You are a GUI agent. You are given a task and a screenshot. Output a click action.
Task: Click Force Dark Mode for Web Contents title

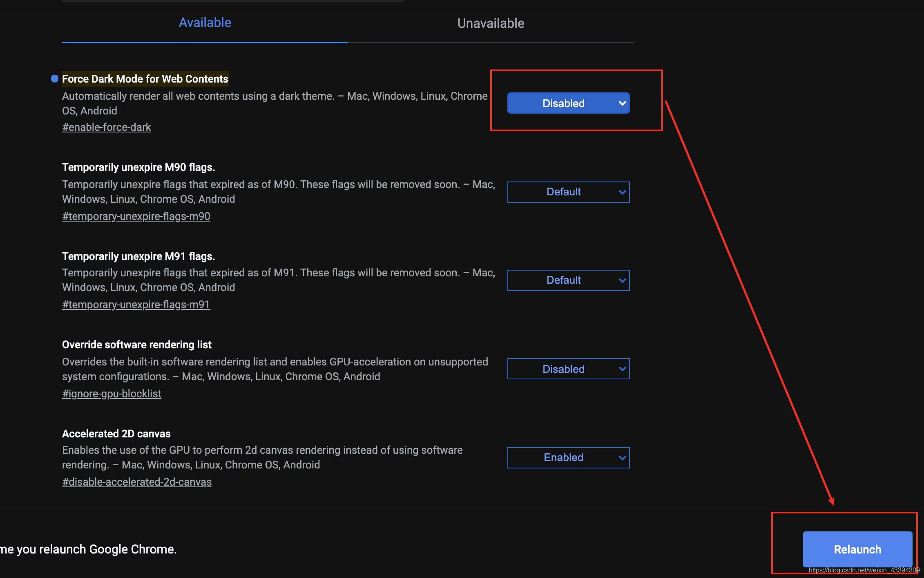tap(145, 79)
